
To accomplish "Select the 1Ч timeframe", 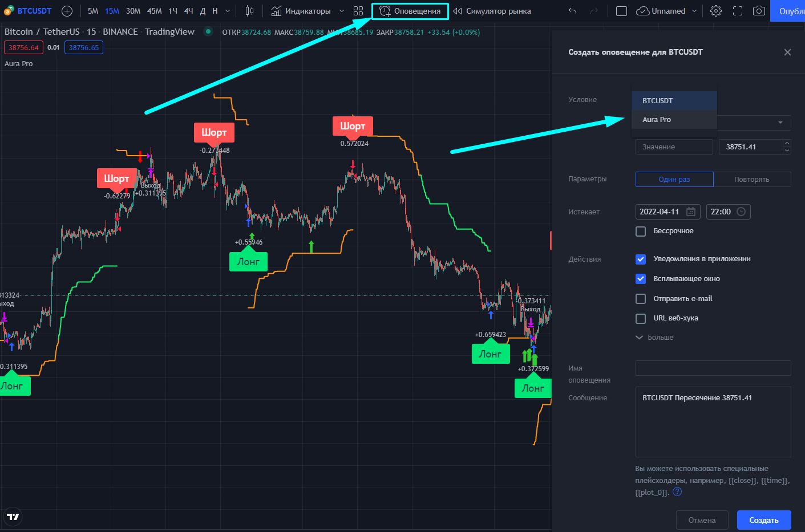I will pos(173,11).
